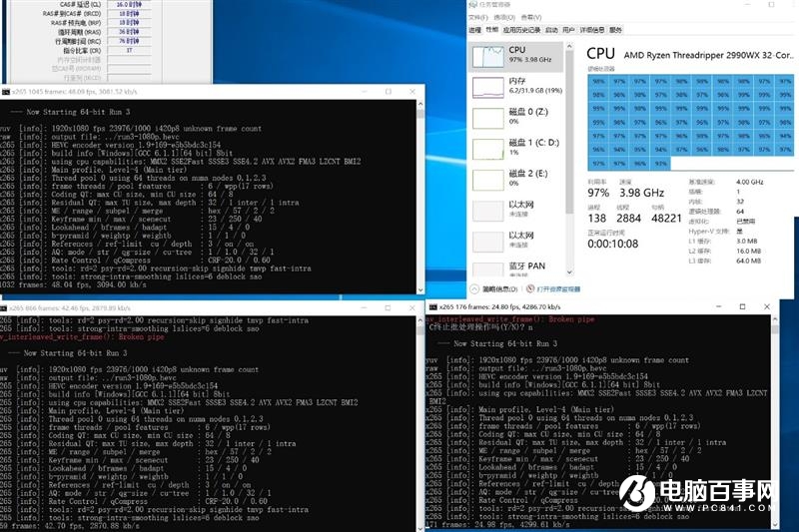Click console icon of x265 1045 frames window
Viewport: 799px width, 532px height.
point(5,92)
